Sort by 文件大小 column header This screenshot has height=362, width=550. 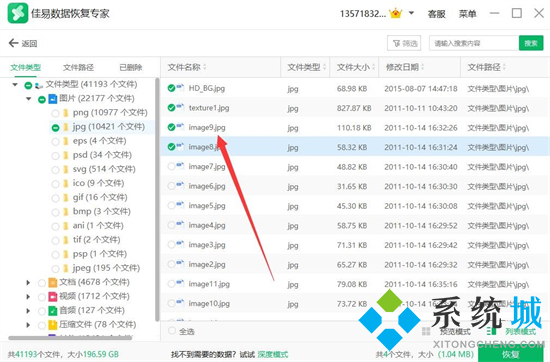coord(356,67)
